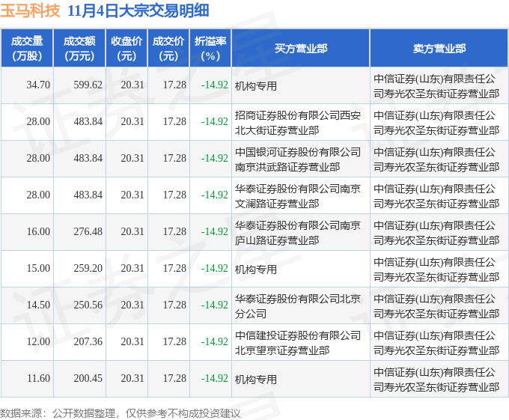Select the 买方营业部 column header

coord(301,49)
